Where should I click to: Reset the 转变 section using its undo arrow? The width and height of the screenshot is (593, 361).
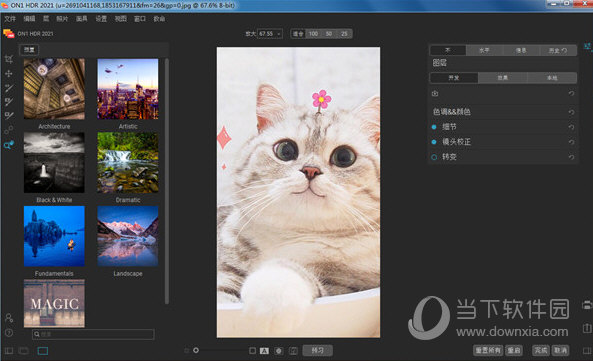pos(571,157)
